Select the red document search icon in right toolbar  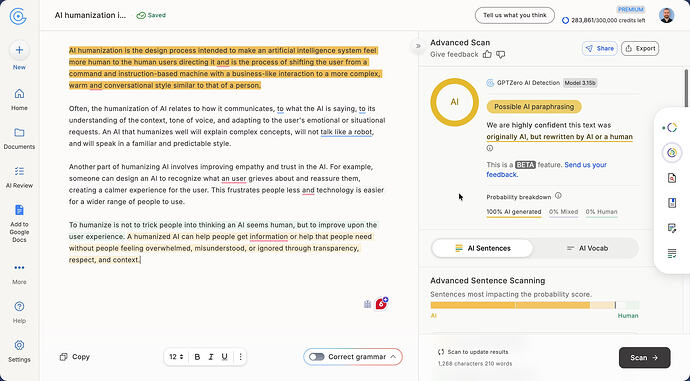click(x=672, y=178)
